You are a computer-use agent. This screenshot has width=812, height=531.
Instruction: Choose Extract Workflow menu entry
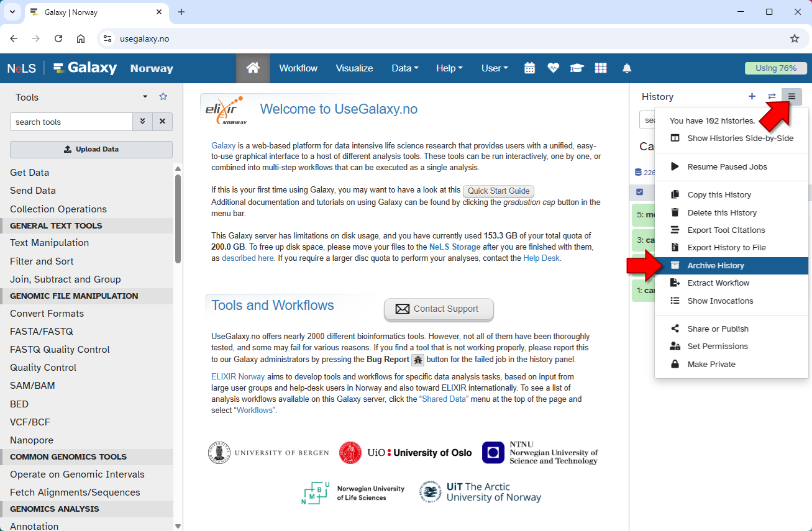pos(718,283)
